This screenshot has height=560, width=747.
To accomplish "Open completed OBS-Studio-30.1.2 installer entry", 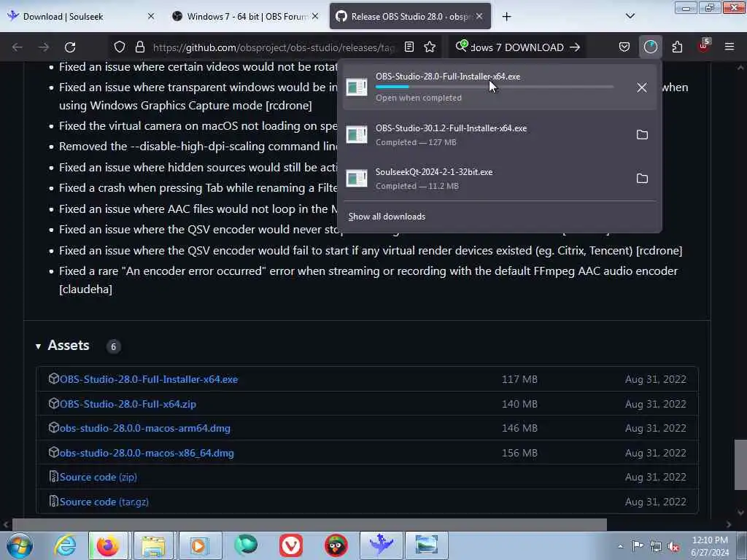I will click(484, 135).
